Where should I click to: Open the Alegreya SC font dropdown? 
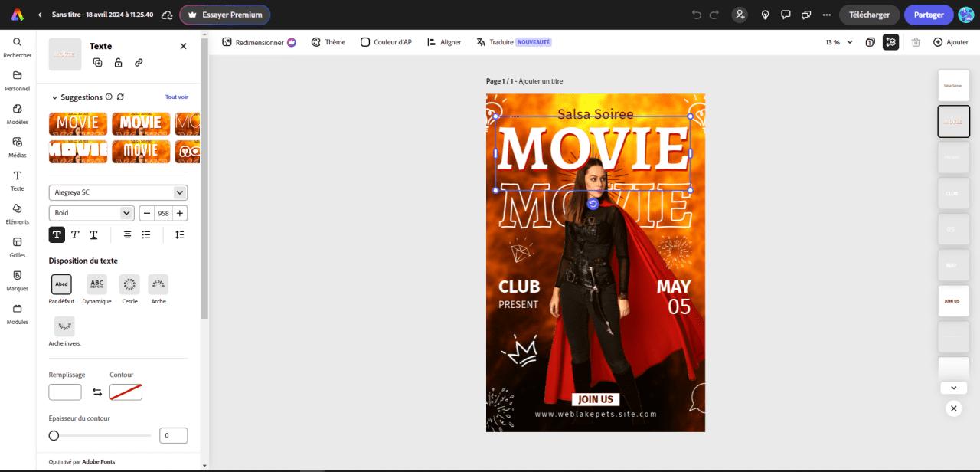(x=118, y=192)
